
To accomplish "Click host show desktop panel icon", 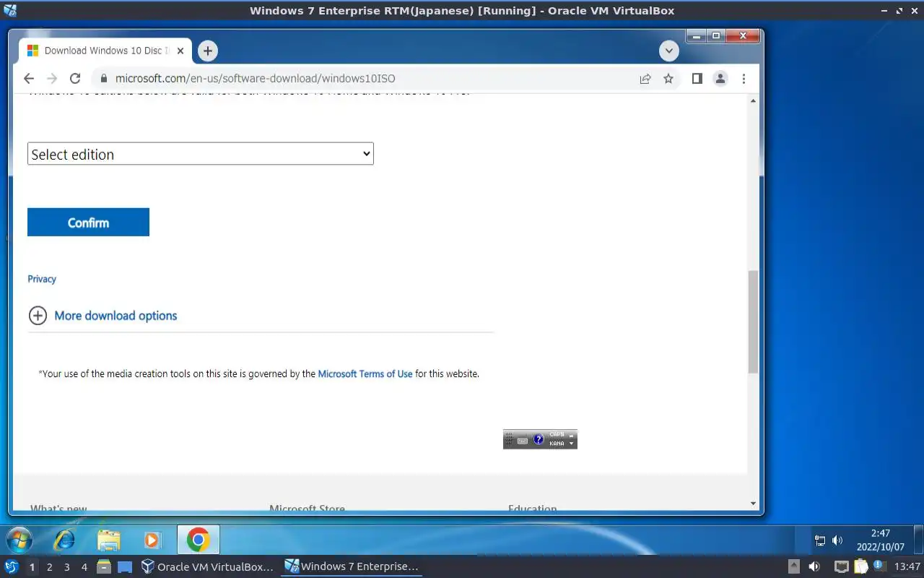I will (125, 567).
